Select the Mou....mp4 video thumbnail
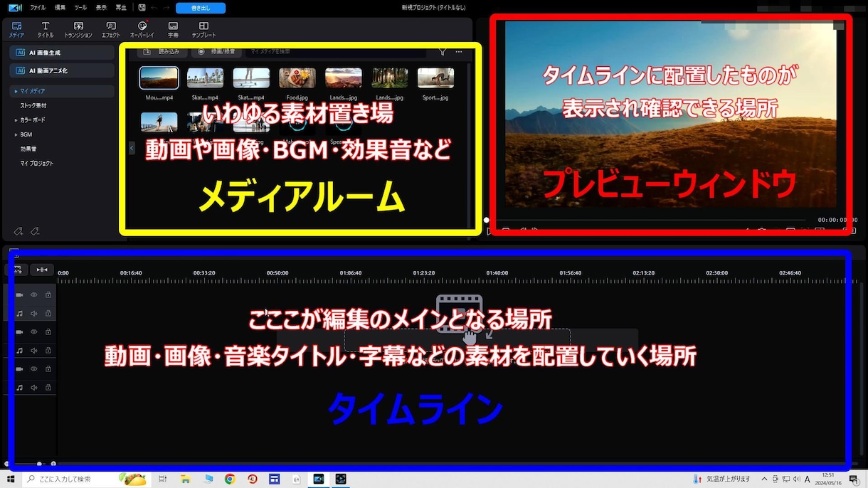This screenshot has width=868, height=488. pos(159,78)
